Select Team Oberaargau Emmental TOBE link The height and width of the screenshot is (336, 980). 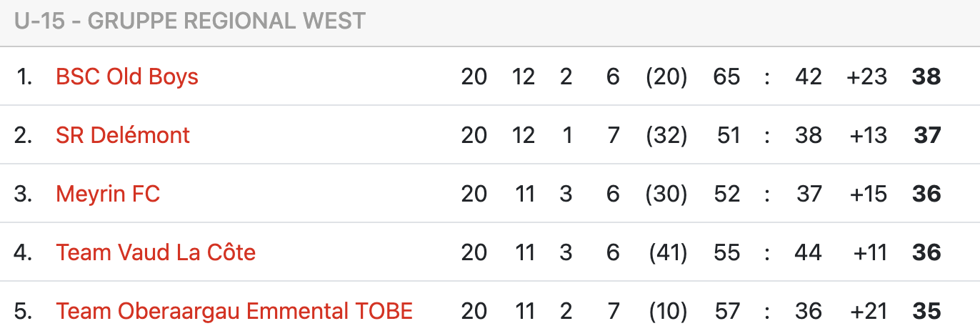click(x=234, y=311)
